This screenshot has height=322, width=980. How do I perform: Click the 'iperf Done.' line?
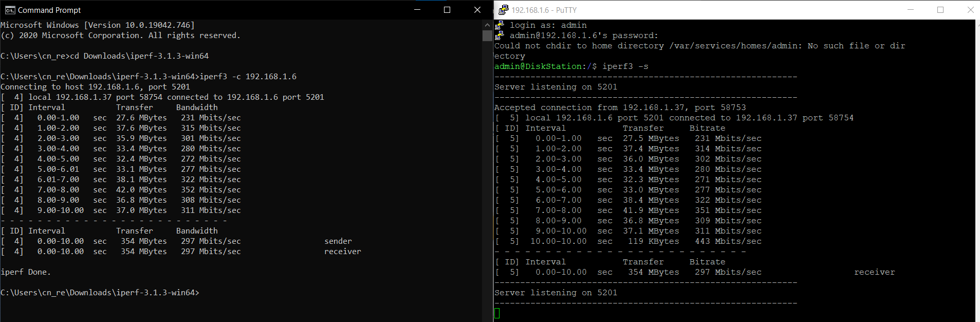tap(26, 272)
